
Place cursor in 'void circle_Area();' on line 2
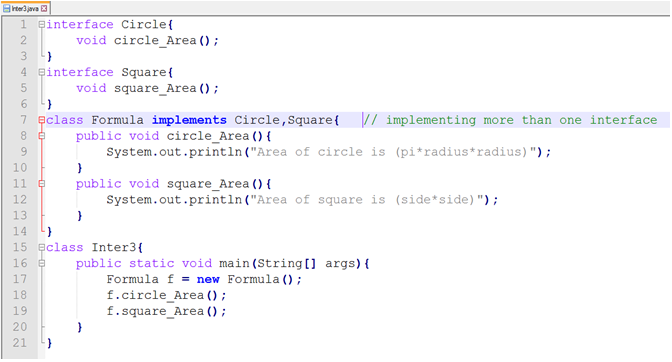click(x=147, y=41)
